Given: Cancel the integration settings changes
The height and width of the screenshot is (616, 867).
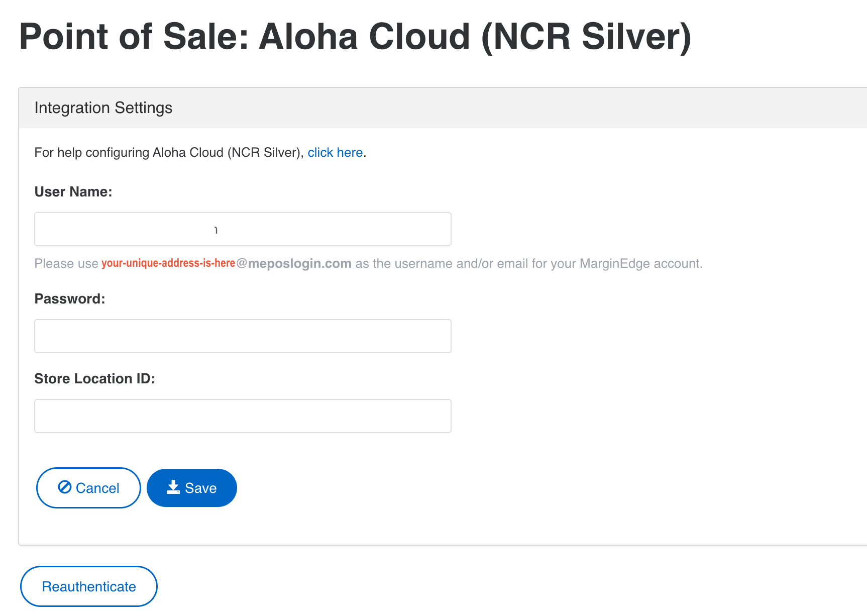Looking at the screenshot, I should pyautogui.click(x=88, y=488).
